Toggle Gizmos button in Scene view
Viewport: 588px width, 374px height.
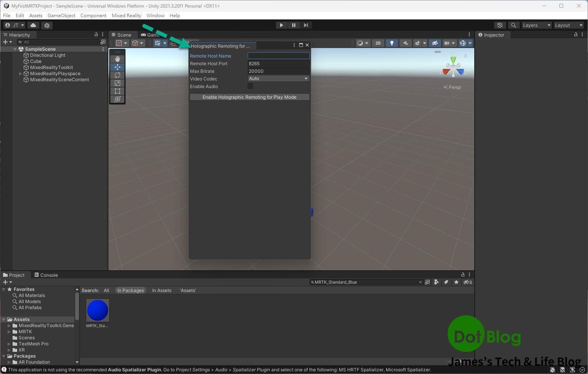point(462,43)
